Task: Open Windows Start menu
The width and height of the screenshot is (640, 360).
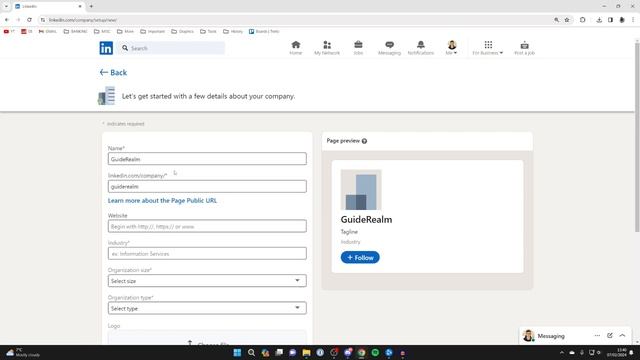Action: click(237, 353)
